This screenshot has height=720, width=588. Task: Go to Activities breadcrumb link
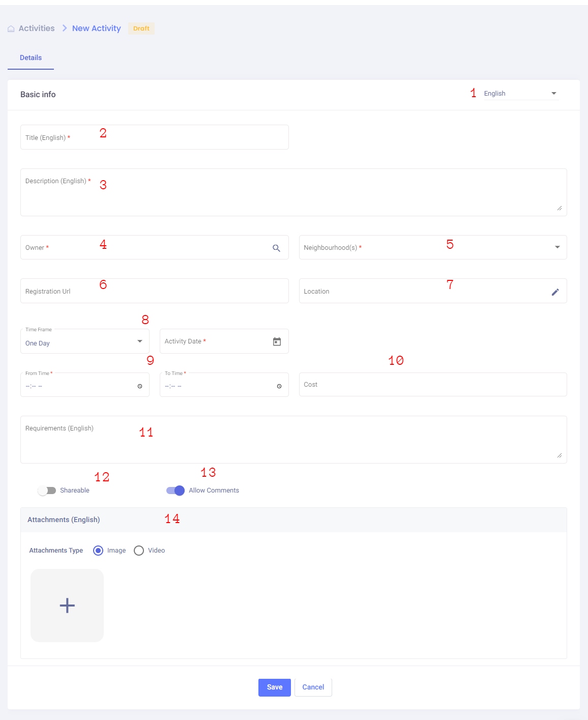tap(37, 28)
